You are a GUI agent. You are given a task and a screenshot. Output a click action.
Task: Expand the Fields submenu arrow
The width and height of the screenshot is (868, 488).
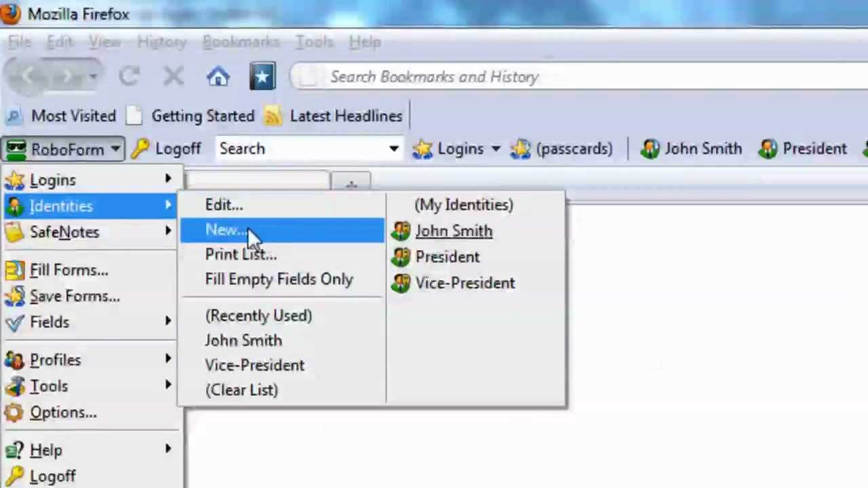167,321
